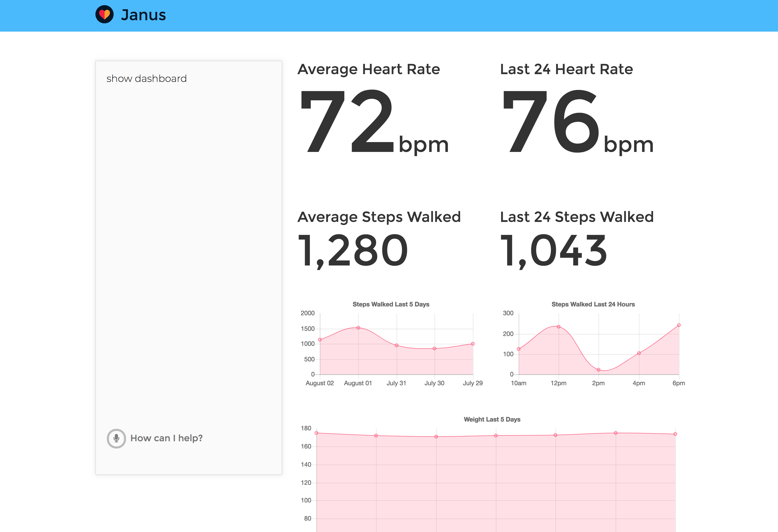Image resolution: width=778 pixels, height=532 pixels.
Task: Click the 'show dashboard' message text
Action: [146, 79]
